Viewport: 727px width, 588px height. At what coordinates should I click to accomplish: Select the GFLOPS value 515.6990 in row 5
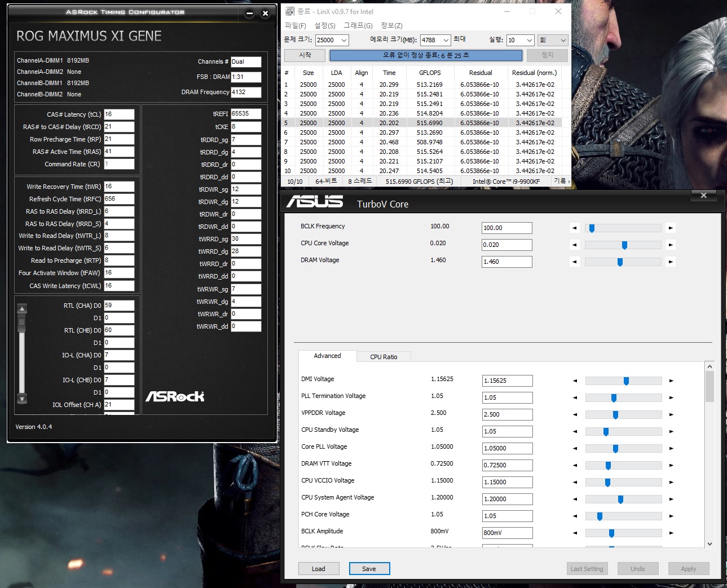[430, 123]
